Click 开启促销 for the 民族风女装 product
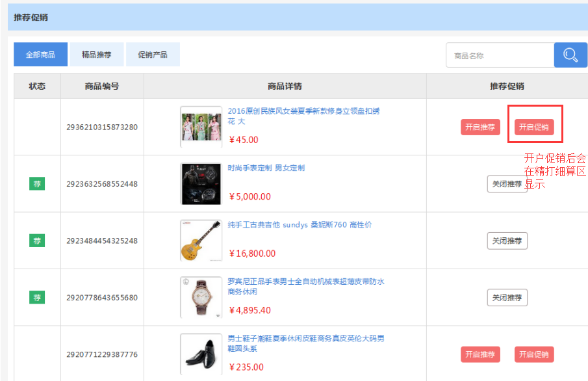 point(534,127)
